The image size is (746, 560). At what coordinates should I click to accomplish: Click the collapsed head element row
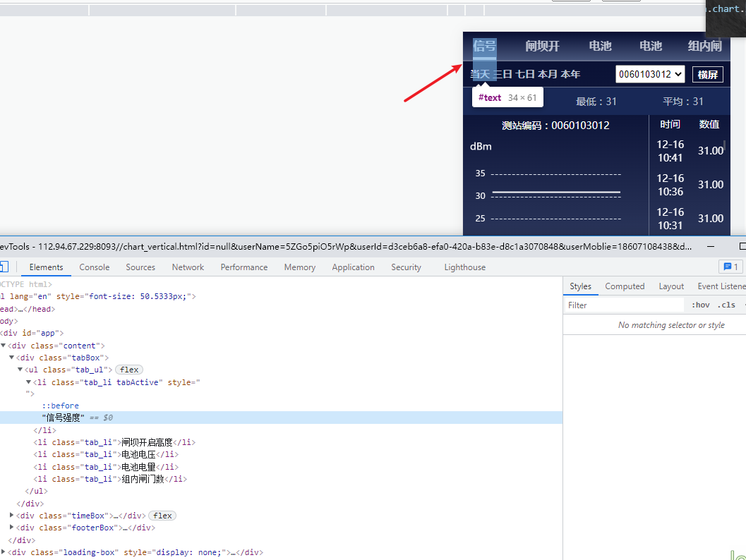(x=28, y=309)
